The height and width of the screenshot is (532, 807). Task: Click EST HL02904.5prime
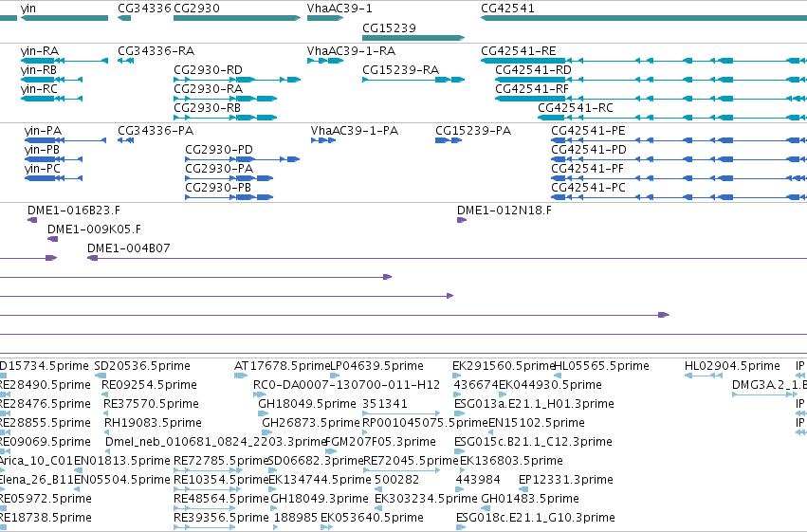(732, 366)
